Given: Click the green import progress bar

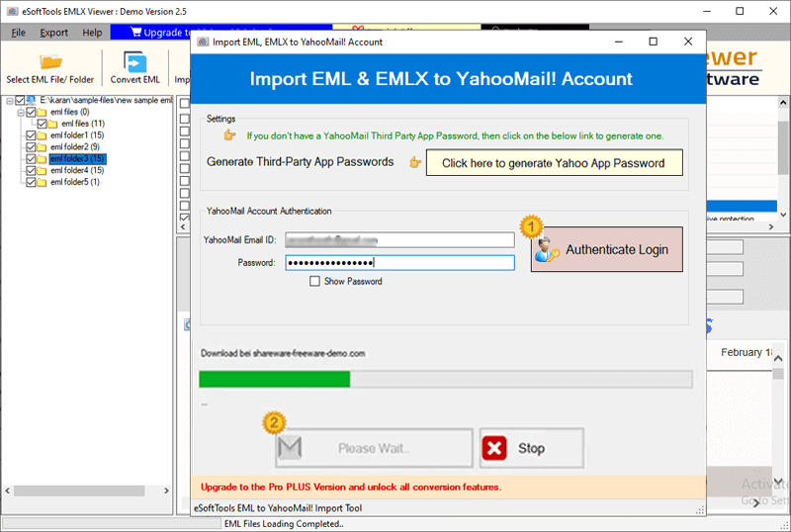Looking at the screenshot, I should pos(275,379).
